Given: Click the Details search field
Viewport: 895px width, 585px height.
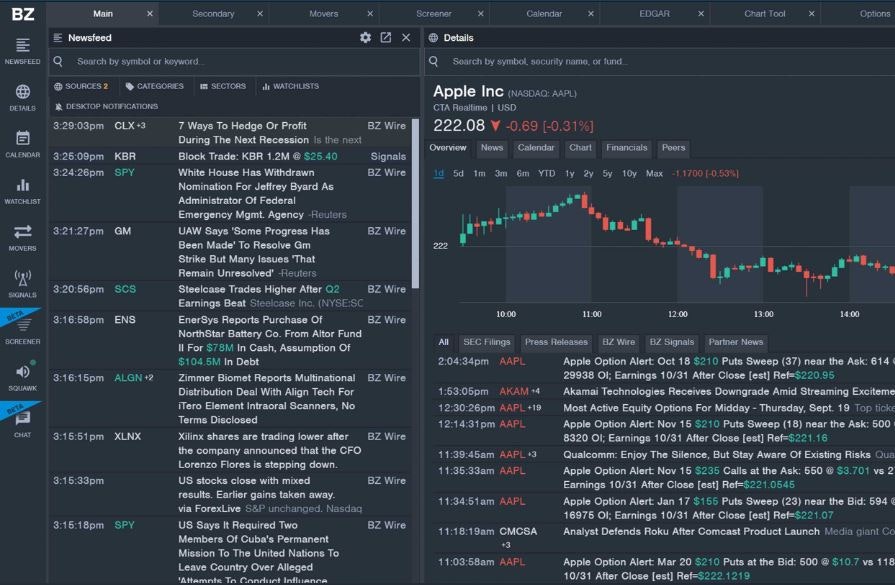Looking at the screenshot, I should [x=600, y=60].
